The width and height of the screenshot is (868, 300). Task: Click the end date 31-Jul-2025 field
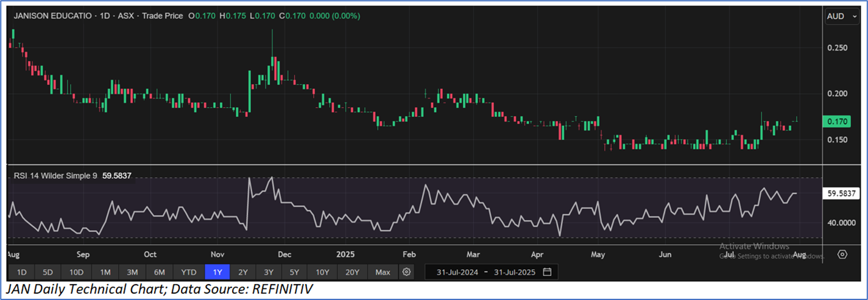pyautogui.click(x=514, y=271)
